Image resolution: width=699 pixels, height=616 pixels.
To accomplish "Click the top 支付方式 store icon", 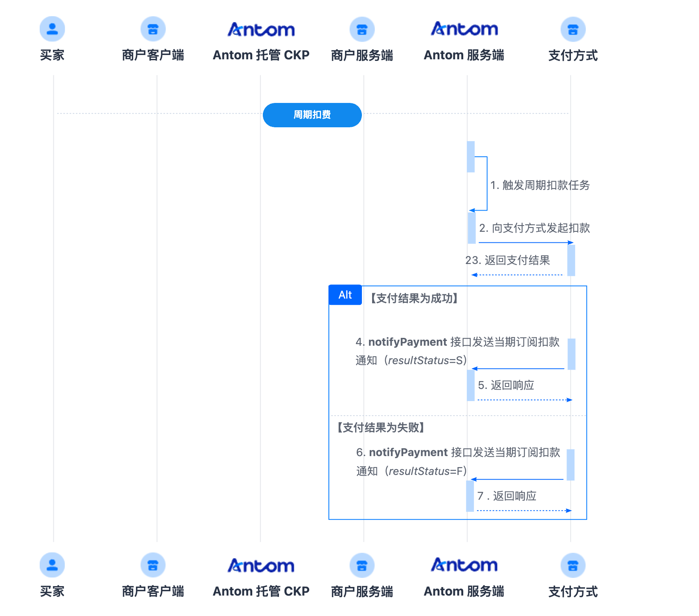I will point(573,29).
